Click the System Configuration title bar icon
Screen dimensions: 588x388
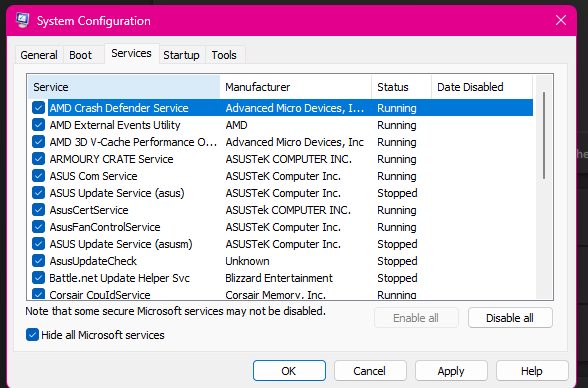[x=22, y=20]
